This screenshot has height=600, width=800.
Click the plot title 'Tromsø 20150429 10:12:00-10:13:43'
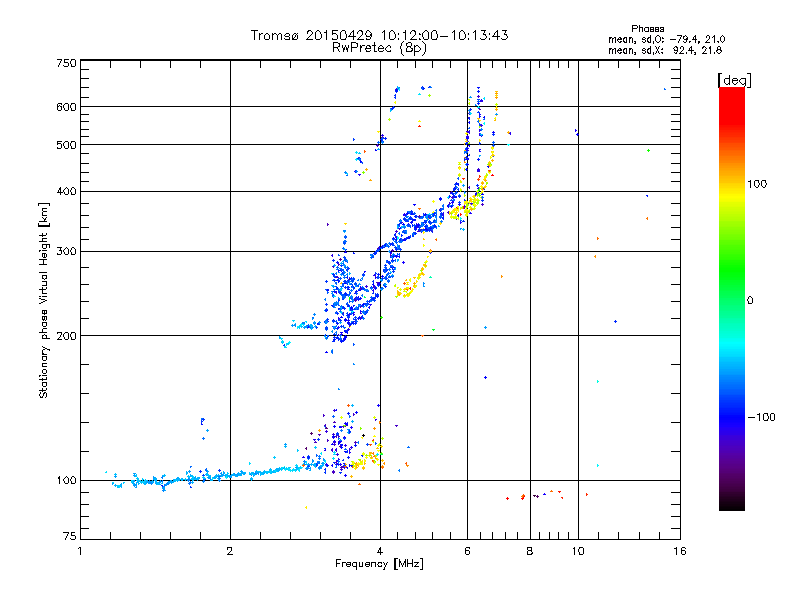coord(379,35)
